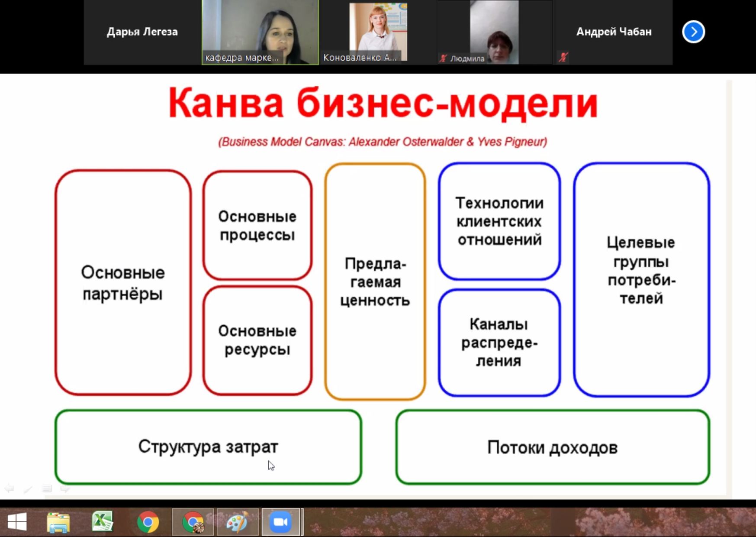756x537 pixels.
Task: Open the Windows Start menu
Action: coord(17,521)
